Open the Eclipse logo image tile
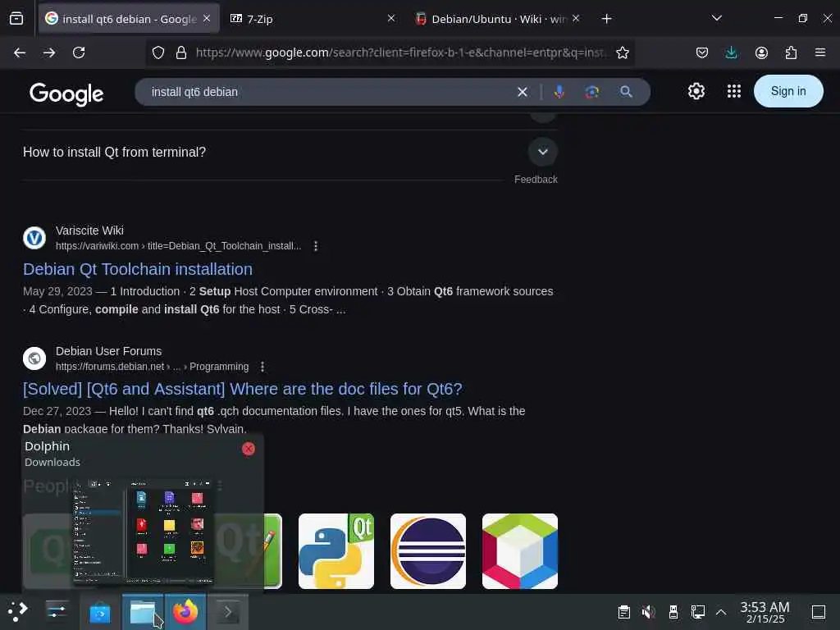Image resolution: width=840 pixels, height=630 pixels. pyautogui.click(x=428, y=551)
